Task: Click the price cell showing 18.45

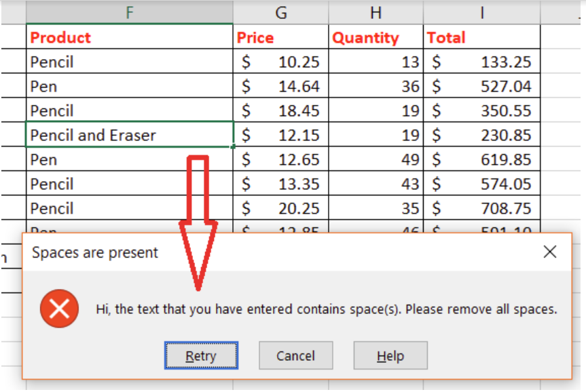Action: coord(281,111)
